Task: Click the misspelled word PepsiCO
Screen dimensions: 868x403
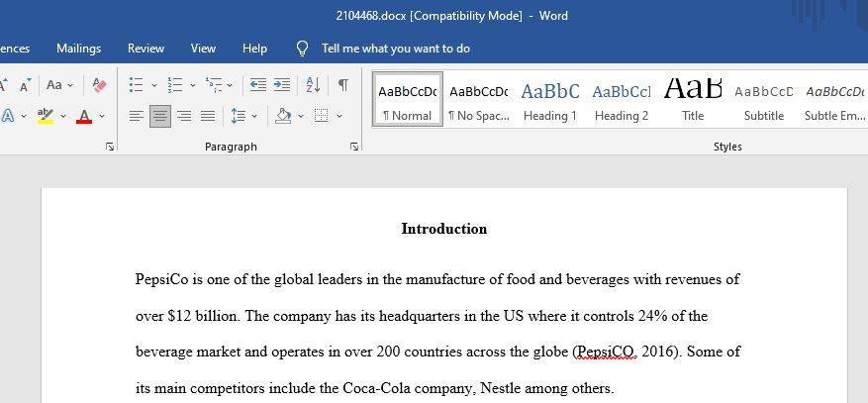Action: [x=606, y=353]
